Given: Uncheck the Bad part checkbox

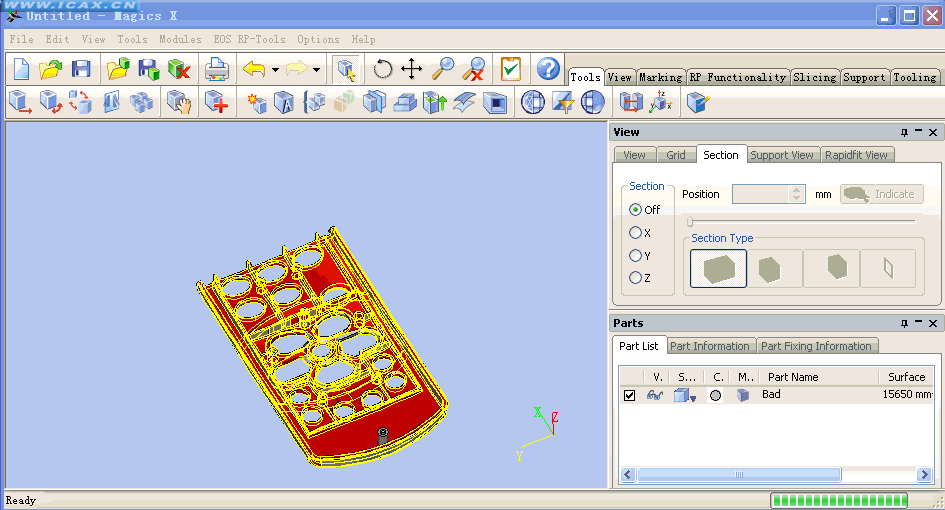Looking at the screenshot, I should (x=629, y=395).
